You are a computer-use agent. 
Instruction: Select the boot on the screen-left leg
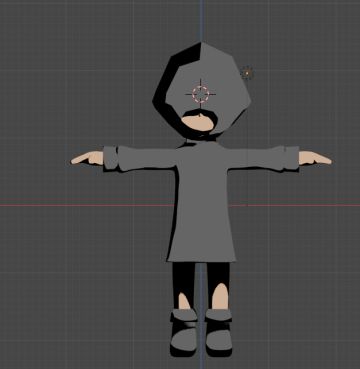tap(183, 332)
